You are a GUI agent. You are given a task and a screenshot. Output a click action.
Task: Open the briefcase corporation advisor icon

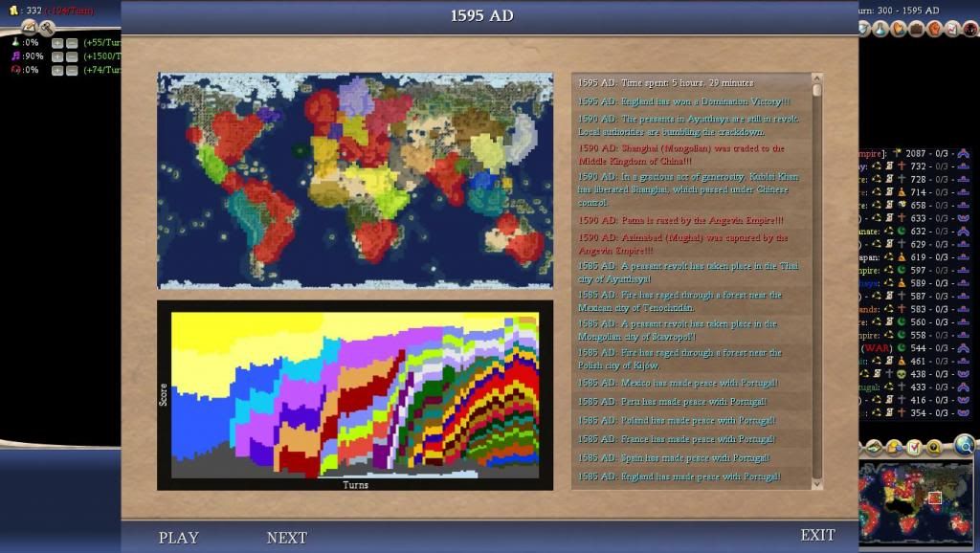click(x=917, y=28)
